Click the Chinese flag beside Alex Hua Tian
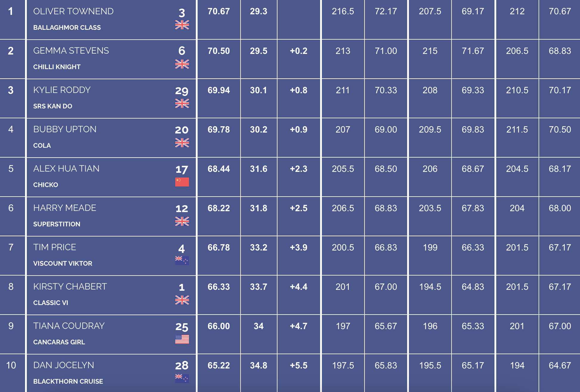580x392 pixels. click(x=182, y=182)
